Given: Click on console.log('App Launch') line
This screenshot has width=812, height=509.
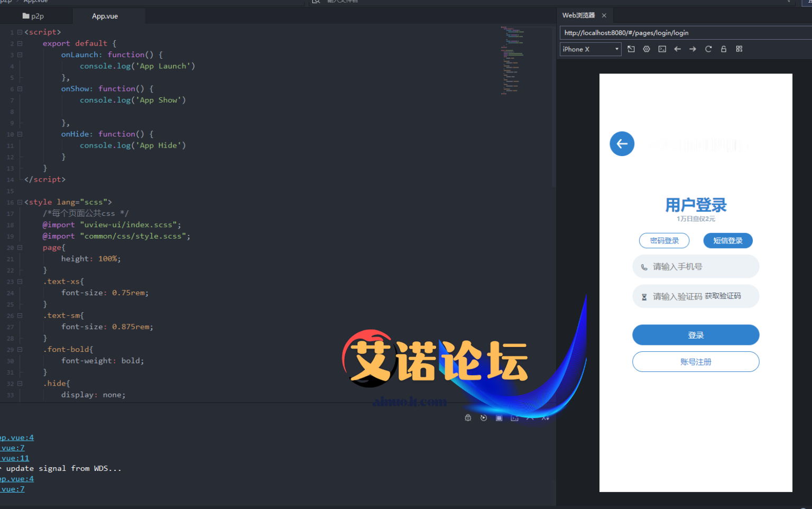Looking at the screenshot, I should [x=137, y=66].
